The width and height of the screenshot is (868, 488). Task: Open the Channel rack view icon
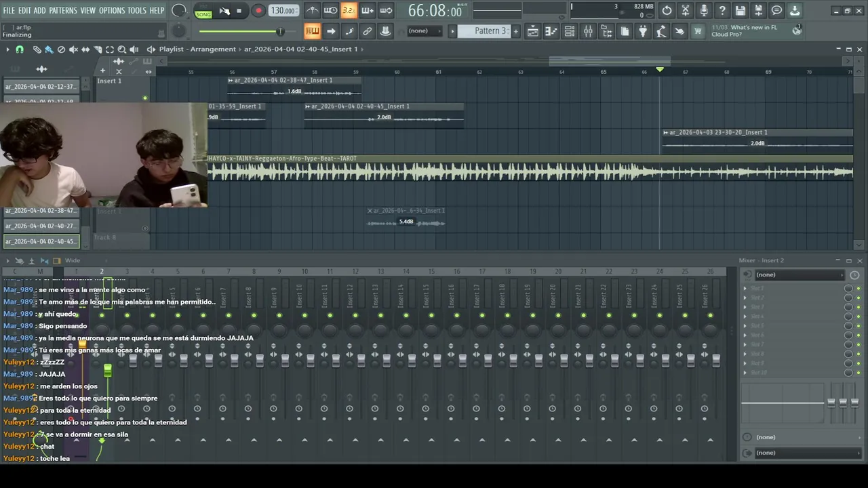pyautogui.click(x=570, y=31)
